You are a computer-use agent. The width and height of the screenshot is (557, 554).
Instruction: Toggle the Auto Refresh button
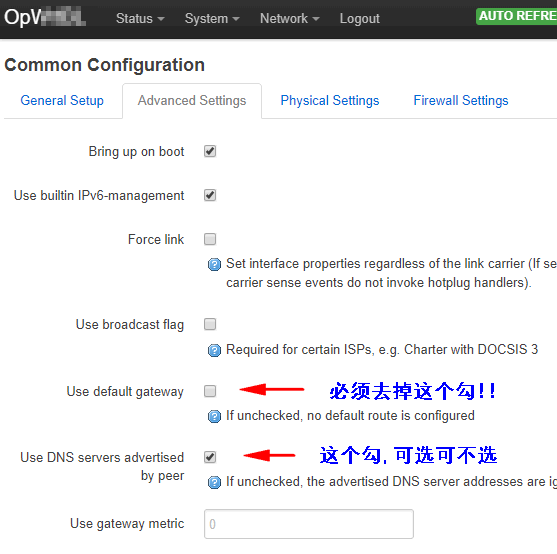point(517,16)
